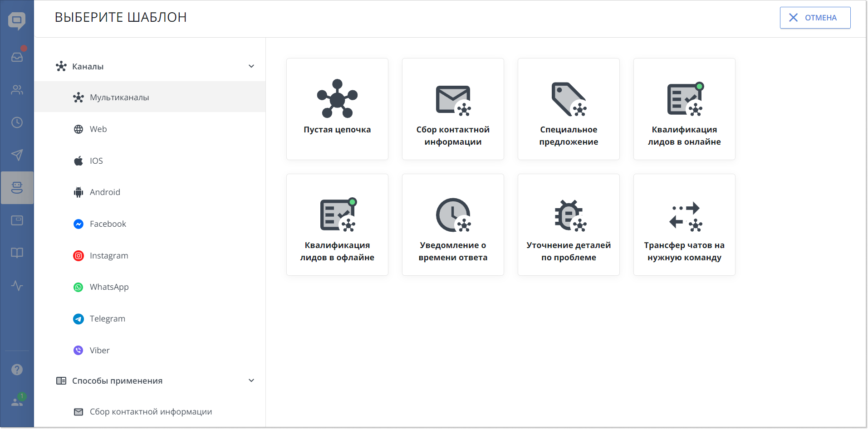Open the window widget icon in sidebar
868x429 pixels.
17,220
